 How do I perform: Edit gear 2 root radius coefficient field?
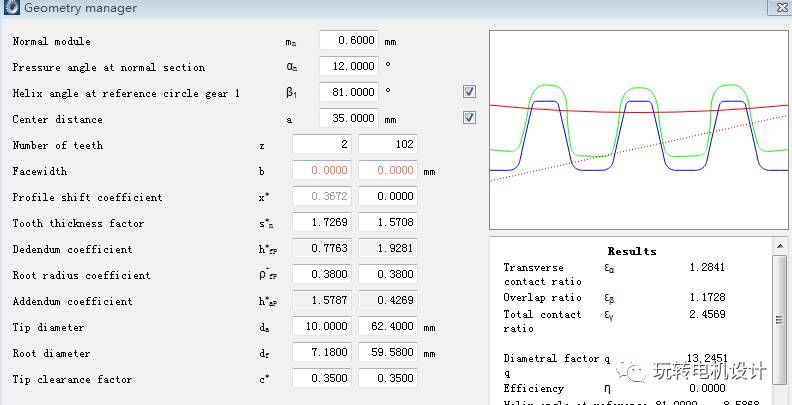point(388,274)
